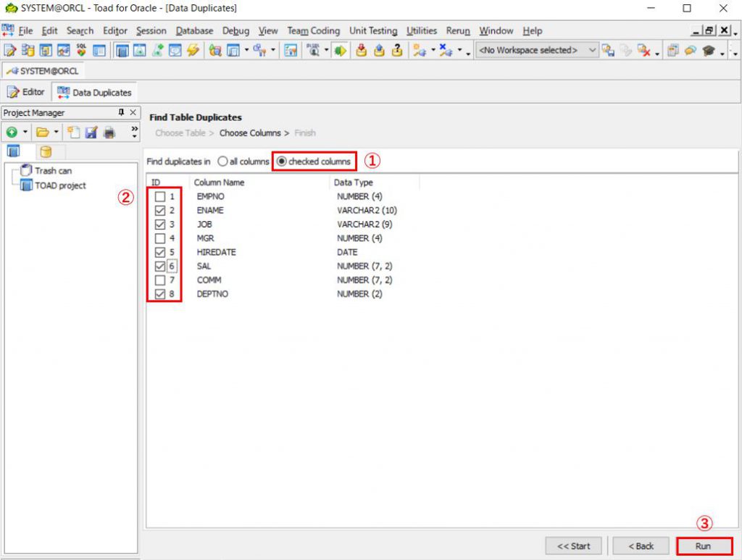Click the yellow open folder icon in Project Manager
742x560 pixels.
43,133
